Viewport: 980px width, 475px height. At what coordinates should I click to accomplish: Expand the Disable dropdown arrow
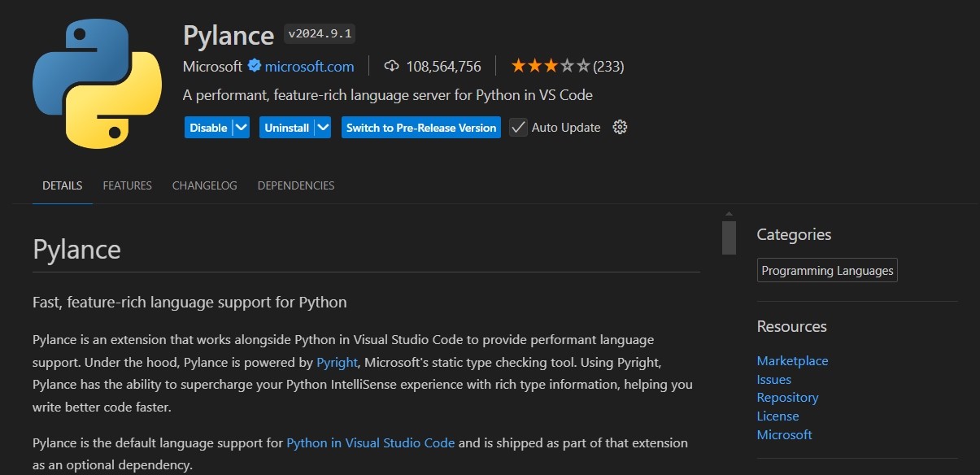241,127
